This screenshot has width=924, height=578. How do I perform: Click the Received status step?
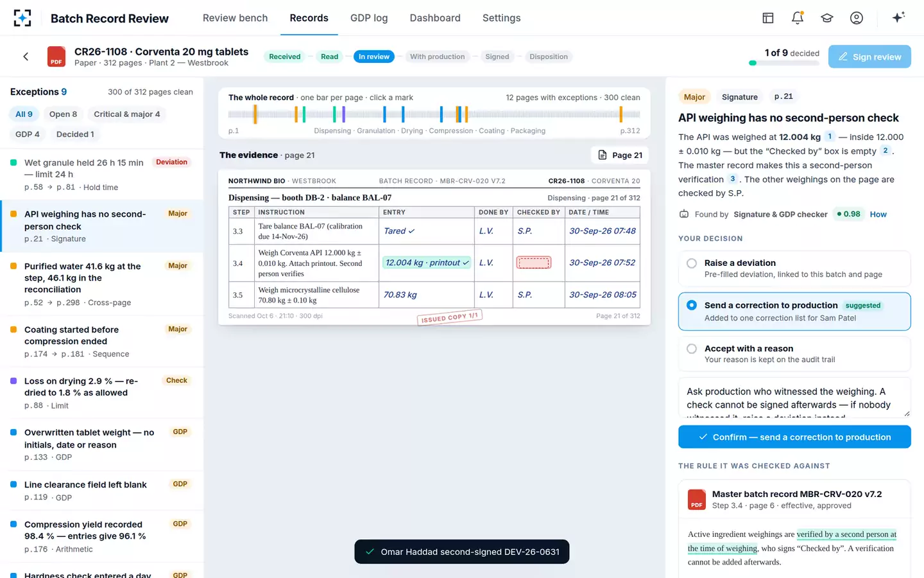pos(285,57)
